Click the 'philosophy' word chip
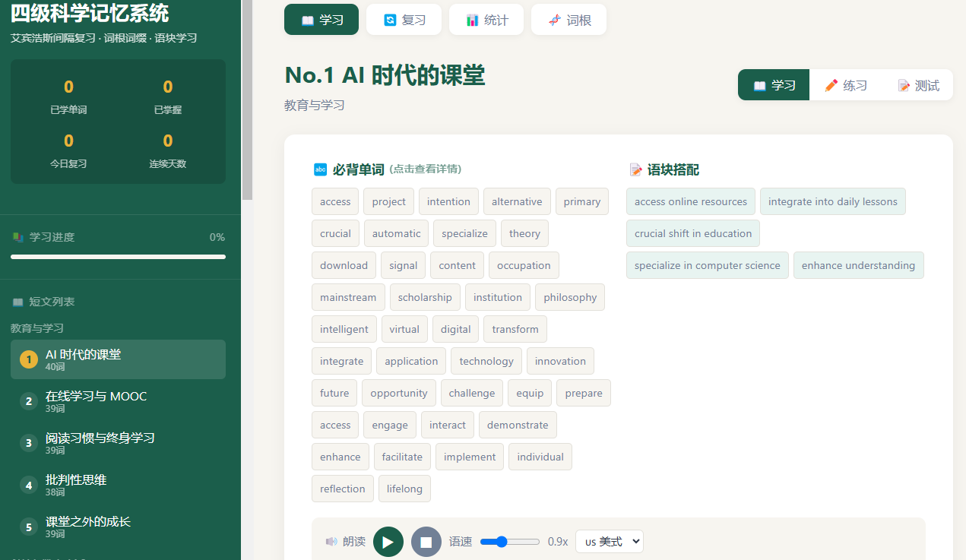The image size is (966, 560). point(570,297)
